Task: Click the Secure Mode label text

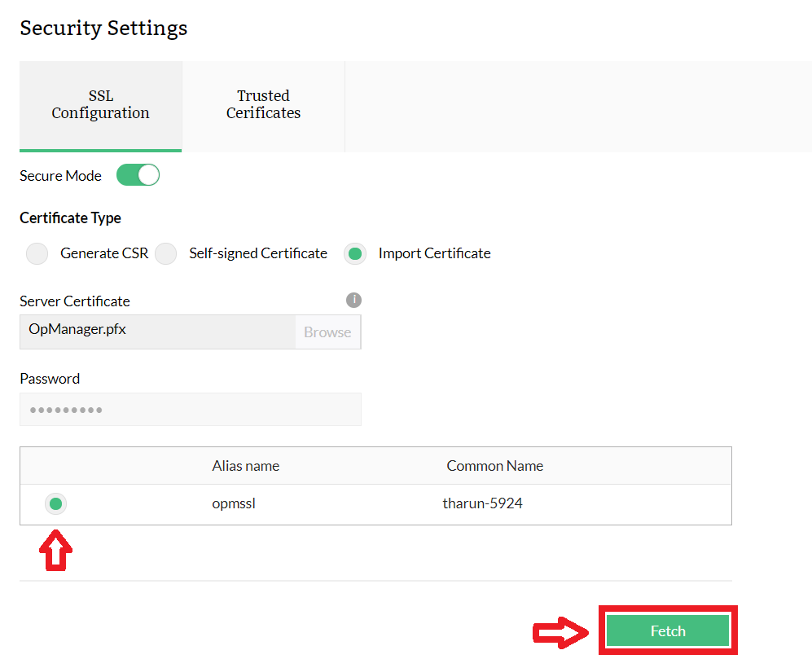Action: click(60, 176)
